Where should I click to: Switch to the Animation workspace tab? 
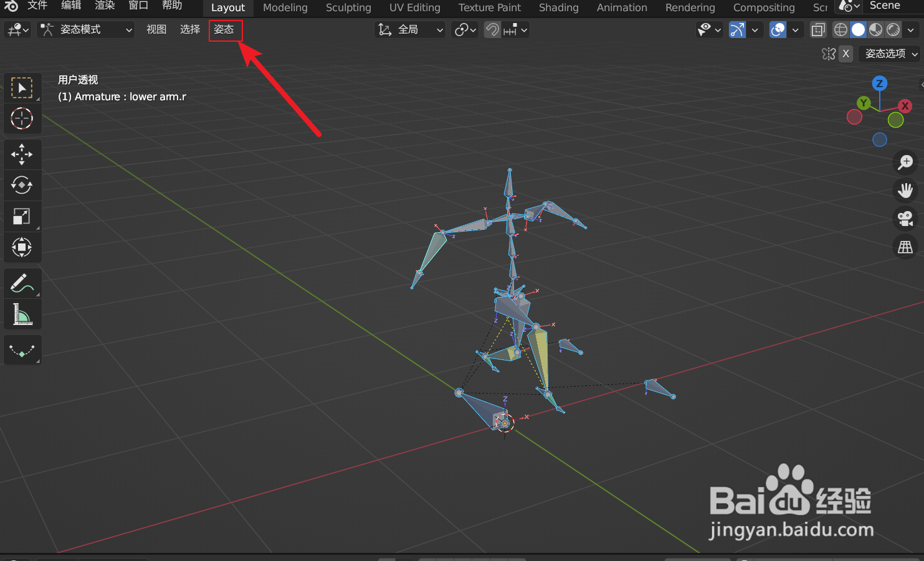(x=622, y=7)
